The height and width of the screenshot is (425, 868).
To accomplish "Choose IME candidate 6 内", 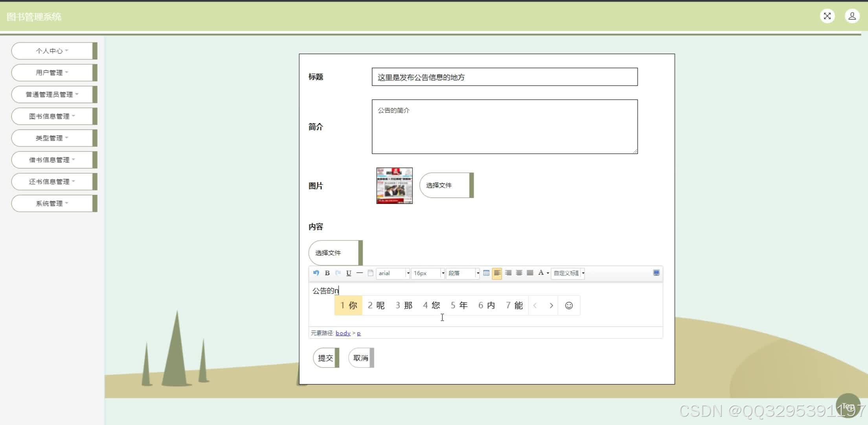I will coord(486,305).
